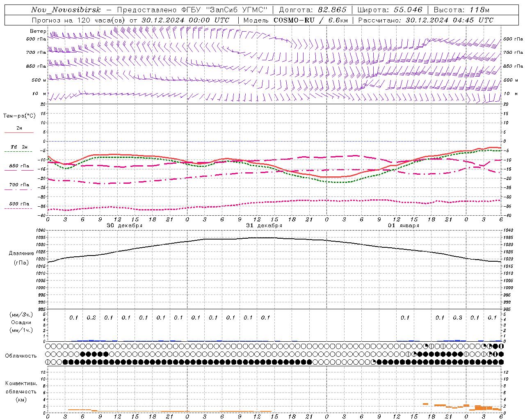Click the '500 гПа' temperature legend entry
Viewport: 525px width, 420px height.
(19, 204)
